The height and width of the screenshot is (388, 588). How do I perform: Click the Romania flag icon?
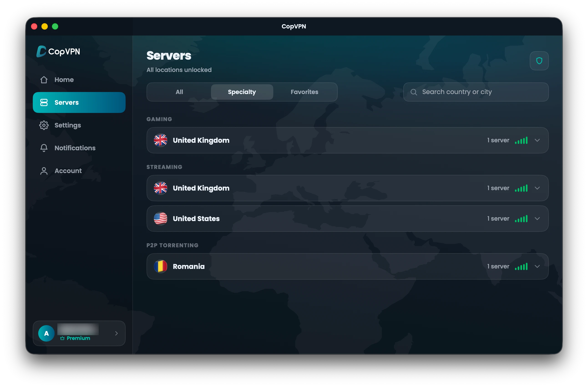click(160, 266)
